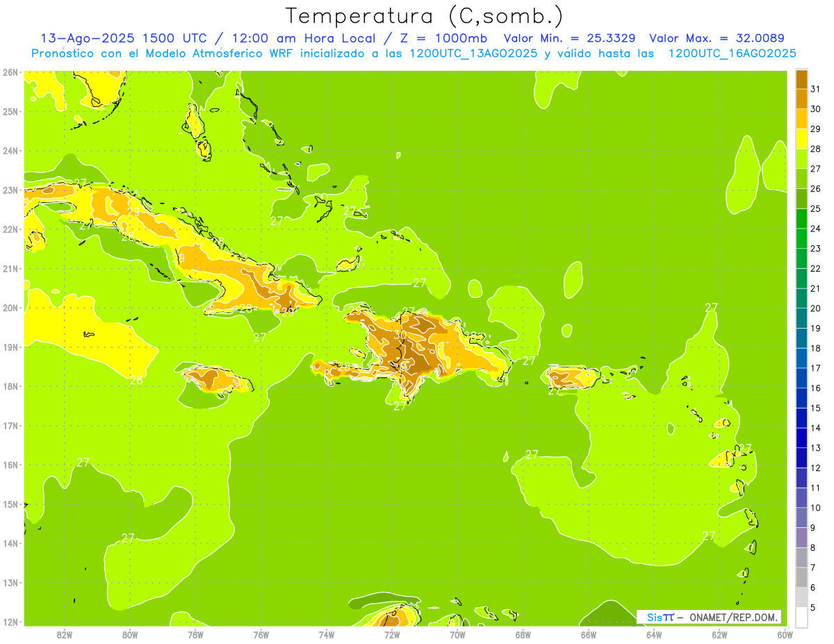Click the longitude label "72W"
Viewport: 834px width, 644px height.
point(392,635)
